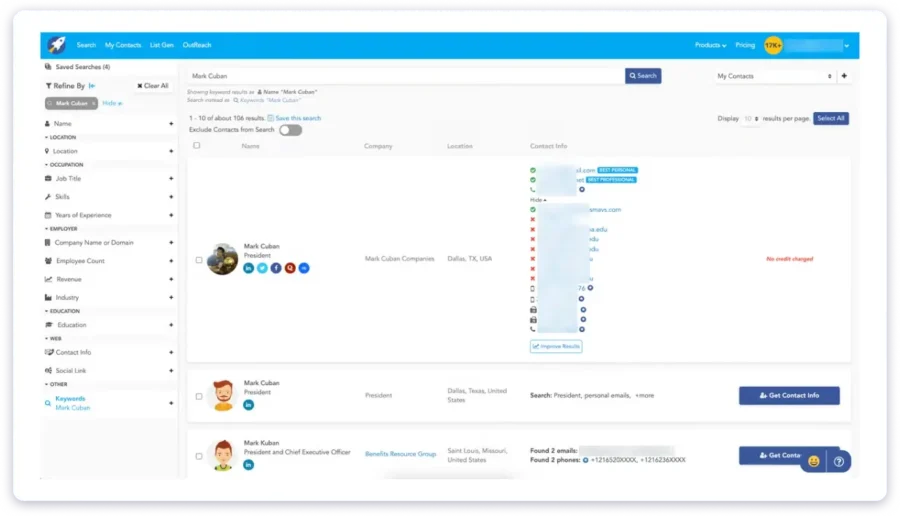900x517 pixels.
Task: Click the blue Search button
Action: point(643,76)
